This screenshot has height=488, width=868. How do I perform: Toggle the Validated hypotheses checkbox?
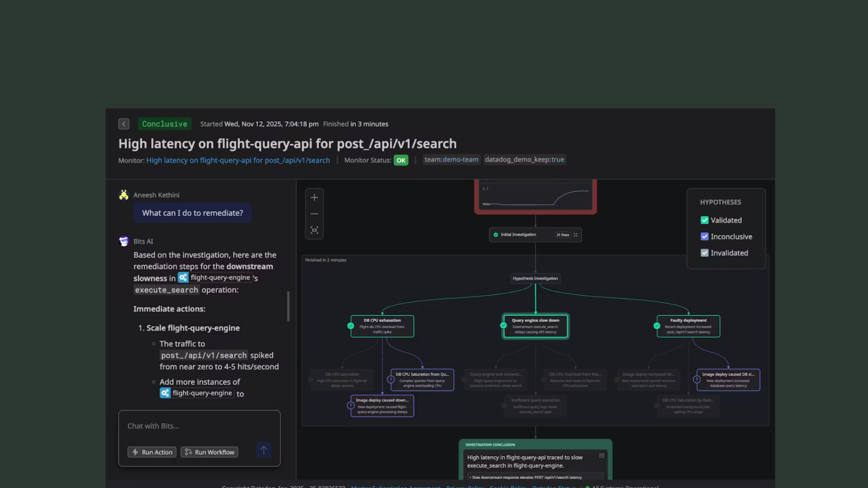[704, 220]
